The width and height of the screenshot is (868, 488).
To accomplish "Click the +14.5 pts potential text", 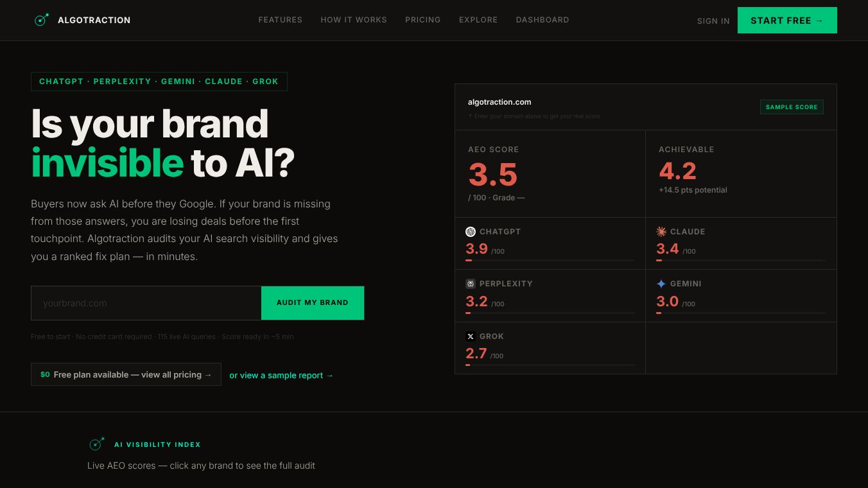I will pos(693,190).
